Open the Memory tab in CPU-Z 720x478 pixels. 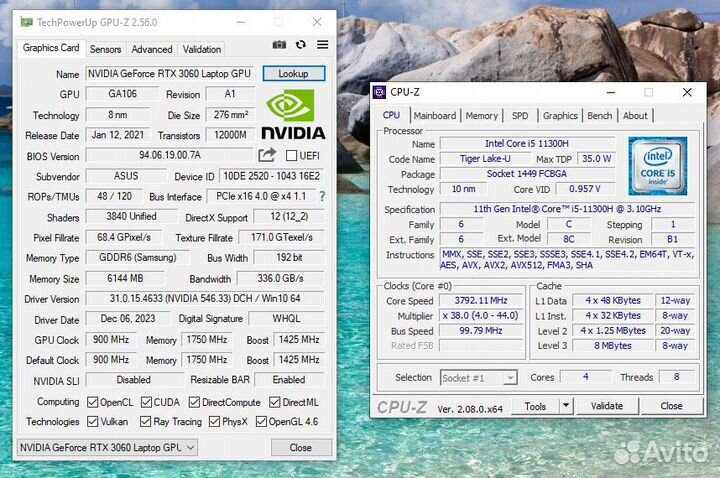click(482, 116)
